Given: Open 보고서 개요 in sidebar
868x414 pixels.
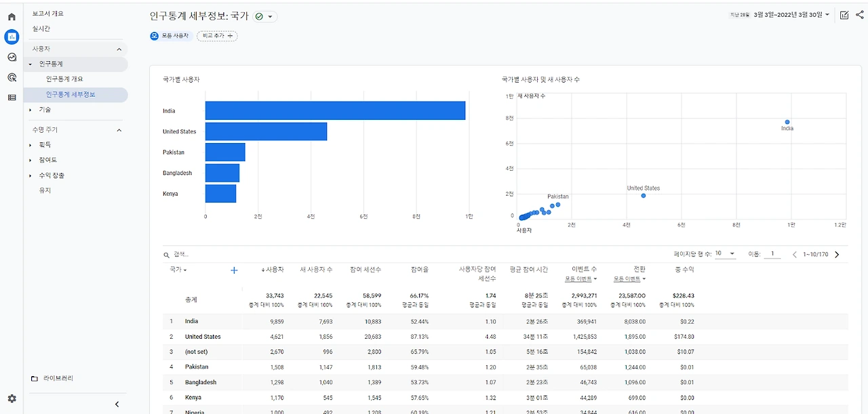Looking at the screenshot, I should (x=47, y=14).
